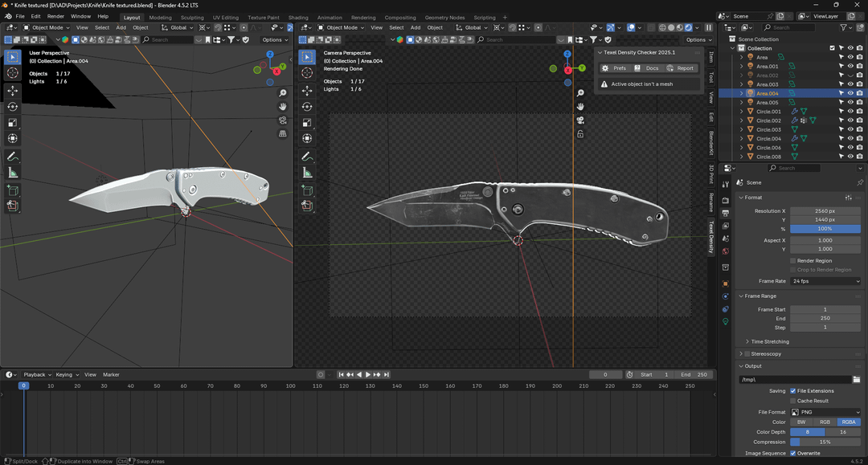Click the zoom magnifier icon in left viewport

tap(283, 93)
